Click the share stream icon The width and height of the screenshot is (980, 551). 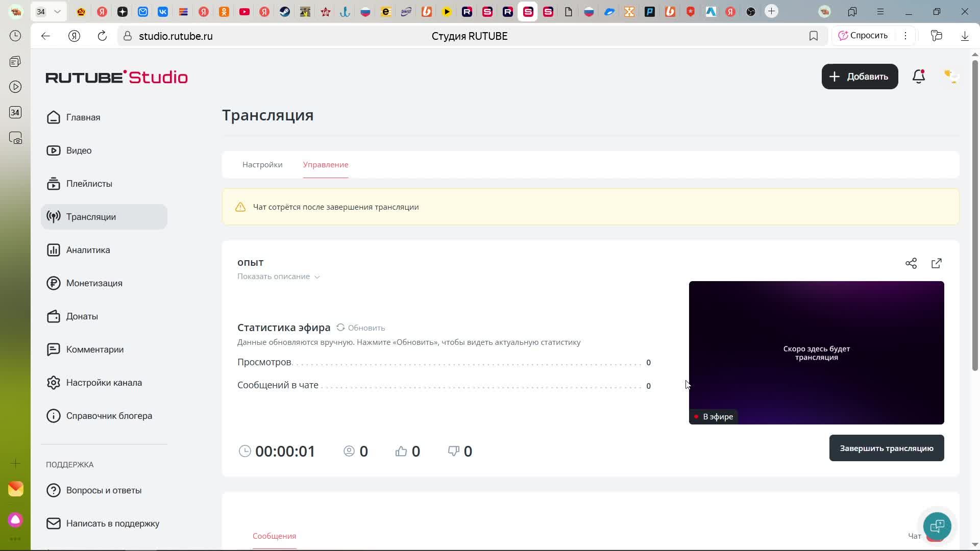pyautogui.click(x=911, y=263)
